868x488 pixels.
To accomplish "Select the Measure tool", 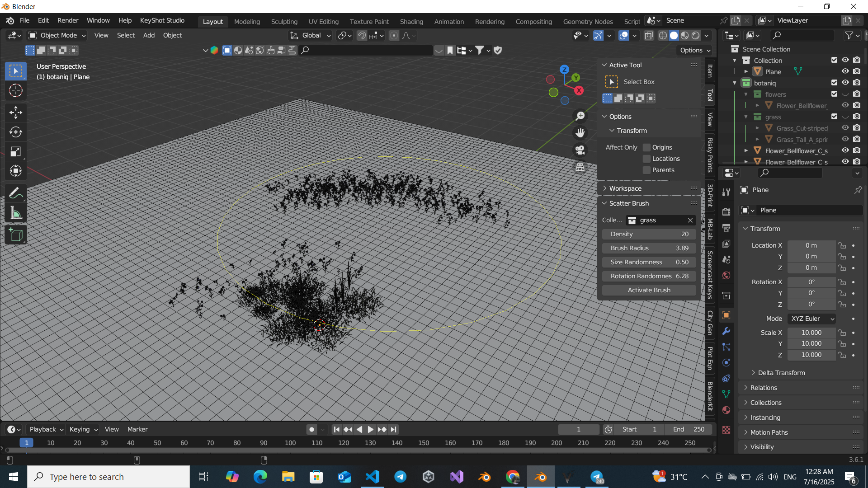I will pos(16,212).
